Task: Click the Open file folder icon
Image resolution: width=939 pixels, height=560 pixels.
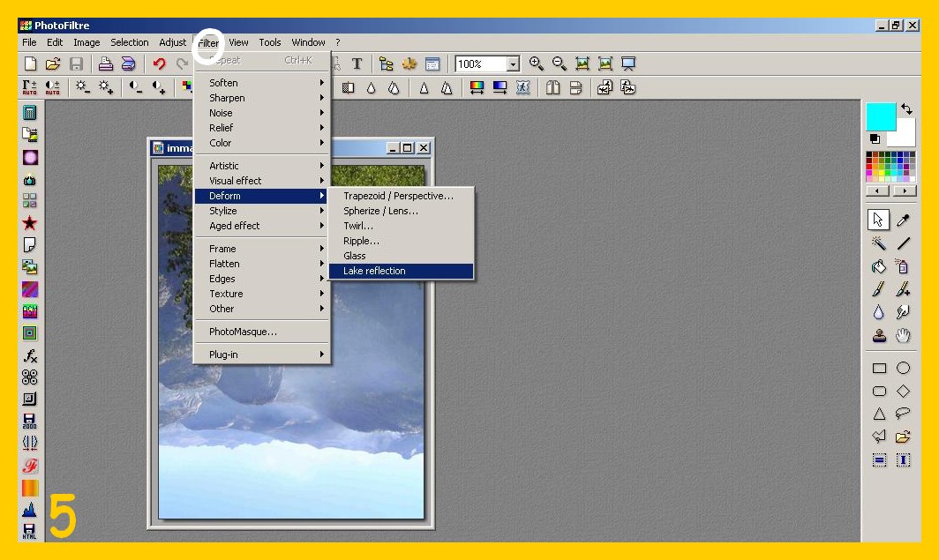Action: click(x=53, y=63)
